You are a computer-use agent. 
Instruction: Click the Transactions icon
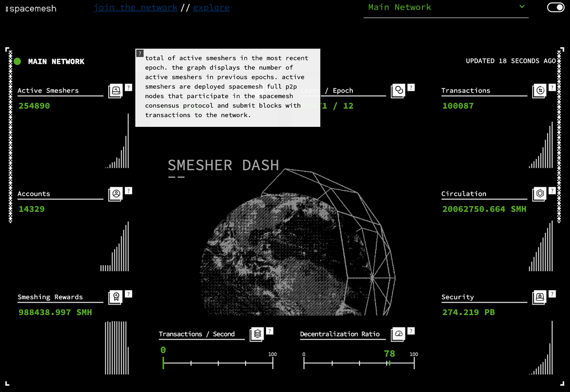pyautogui.click(x=540, y=90)
